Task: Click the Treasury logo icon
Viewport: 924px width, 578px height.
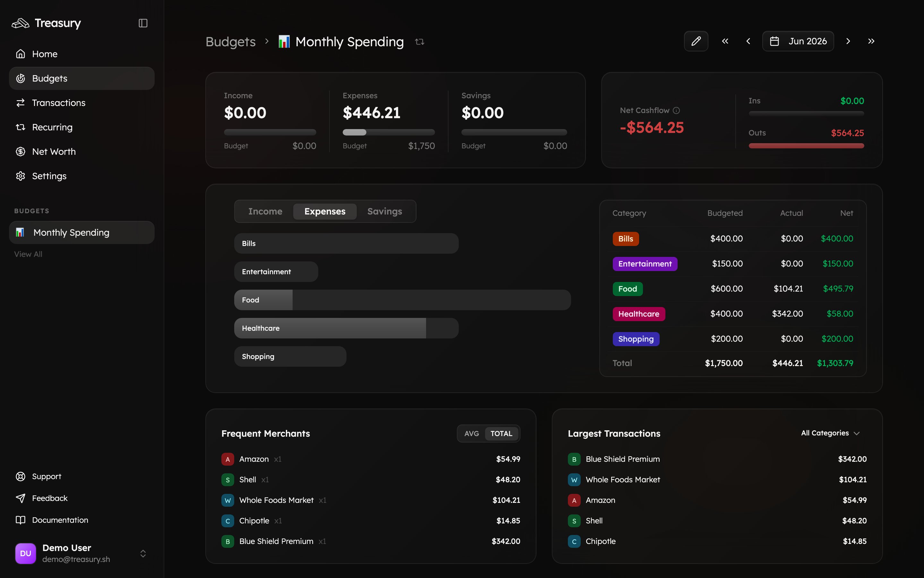Action: coord(21,23)
